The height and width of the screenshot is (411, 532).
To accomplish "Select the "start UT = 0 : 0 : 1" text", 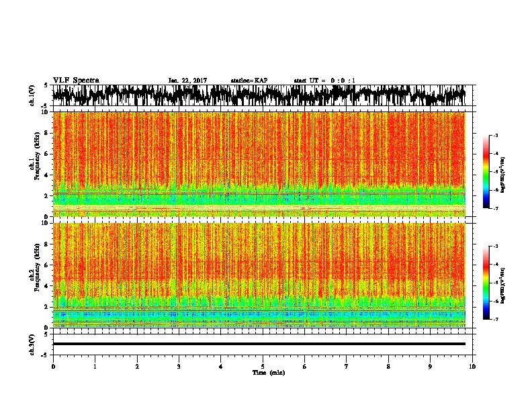I will coord(324,81).
